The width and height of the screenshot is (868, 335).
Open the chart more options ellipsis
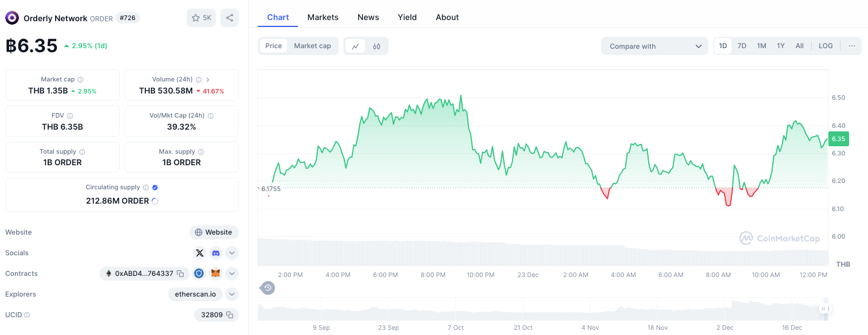pyautogui.click(x=851, y=46)
